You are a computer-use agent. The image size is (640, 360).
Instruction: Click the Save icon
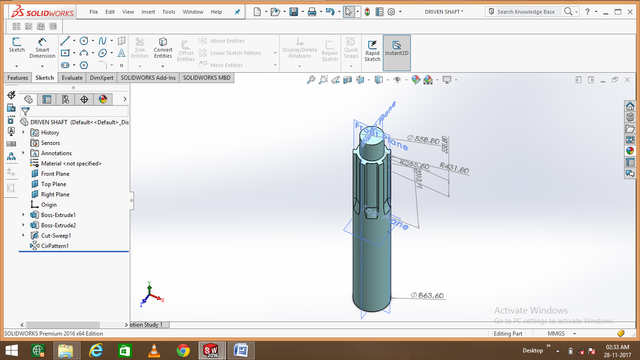293,12
